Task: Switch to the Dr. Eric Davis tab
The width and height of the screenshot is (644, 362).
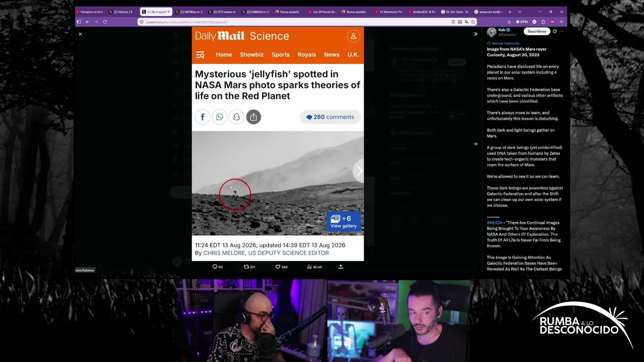Action: tap(454, 12)
